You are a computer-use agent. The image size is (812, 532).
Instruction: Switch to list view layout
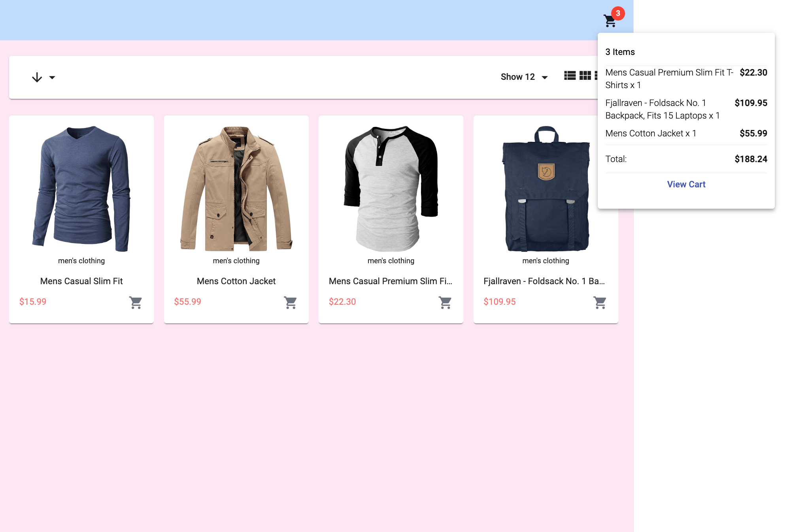click(570, 75)
